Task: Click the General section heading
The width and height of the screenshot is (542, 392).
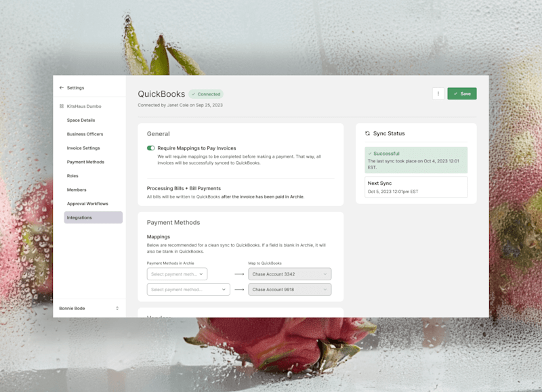Action: coord(159,134)
